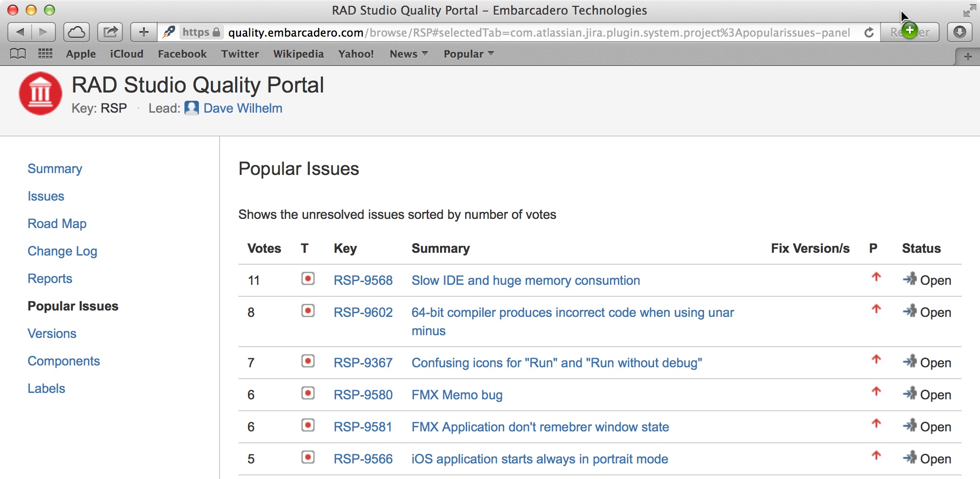Image resolution: width=980 pixels, height=479 pixels.
Task: Expand the News bookmarks dropdown
Action: tap(409, 54)
